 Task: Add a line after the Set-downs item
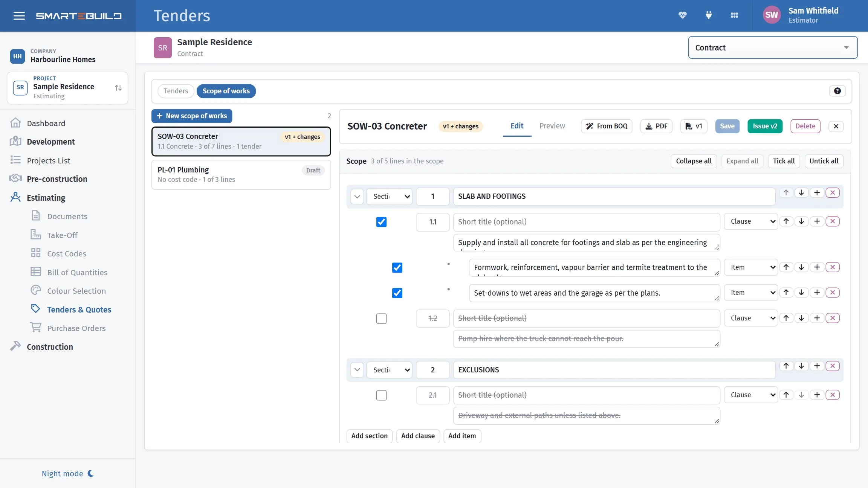point(817,292)
